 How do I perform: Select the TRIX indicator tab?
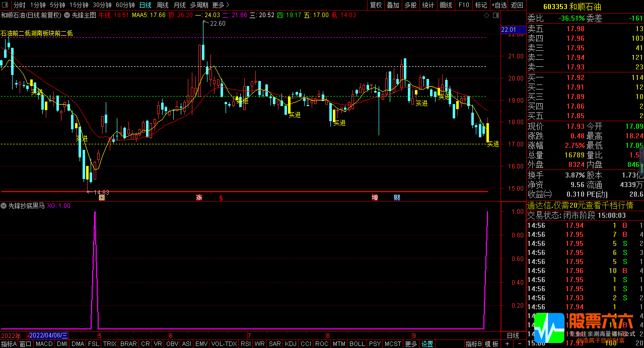pyautogui.click(x=110, y=344)
